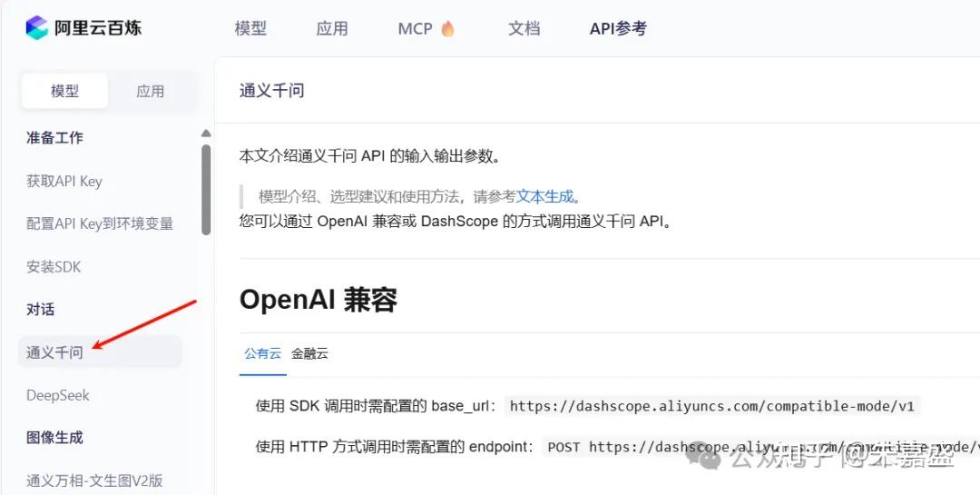Open the 文档 top navigation item
This screenshot has height=495, width=980.
[524, 28]
